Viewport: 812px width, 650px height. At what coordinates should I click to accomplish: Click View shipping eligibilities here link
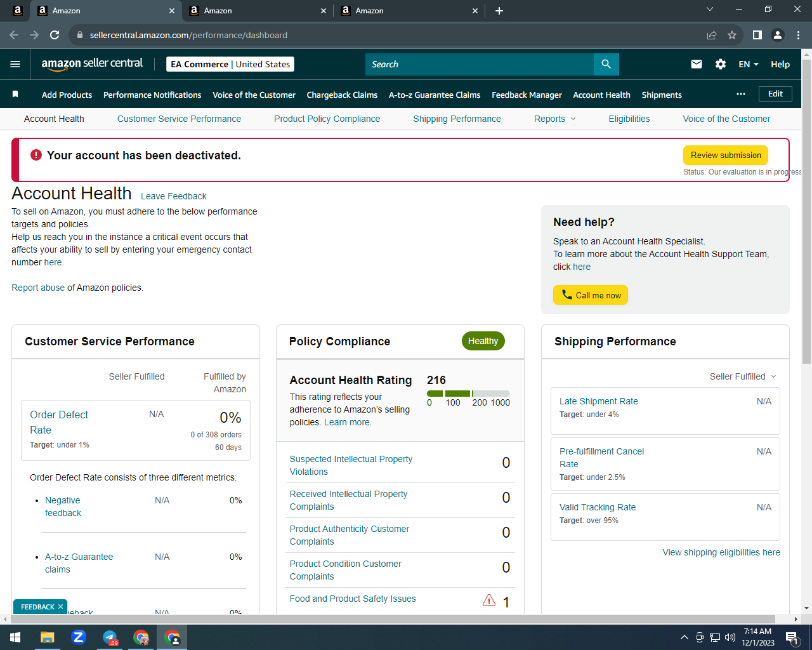click(721, 552)
